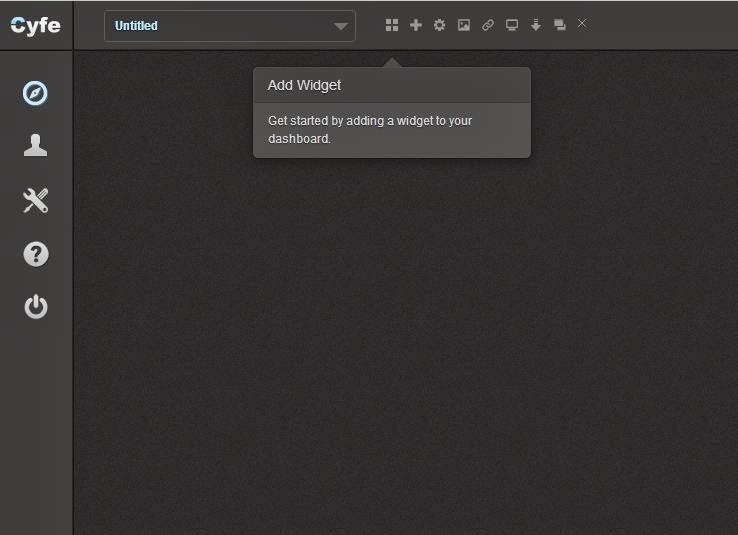Open the user account sidebar icon
Image resolution: width=738 pixels, height=535 pixels.
pos(35,145)
